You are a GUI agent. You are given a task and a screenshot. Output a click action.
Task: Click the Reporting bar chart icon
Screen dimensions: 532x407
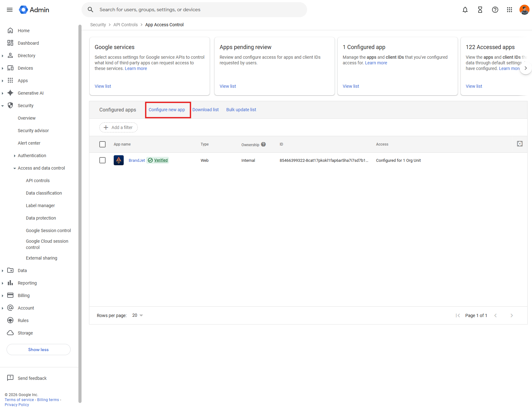coord(10,283)
